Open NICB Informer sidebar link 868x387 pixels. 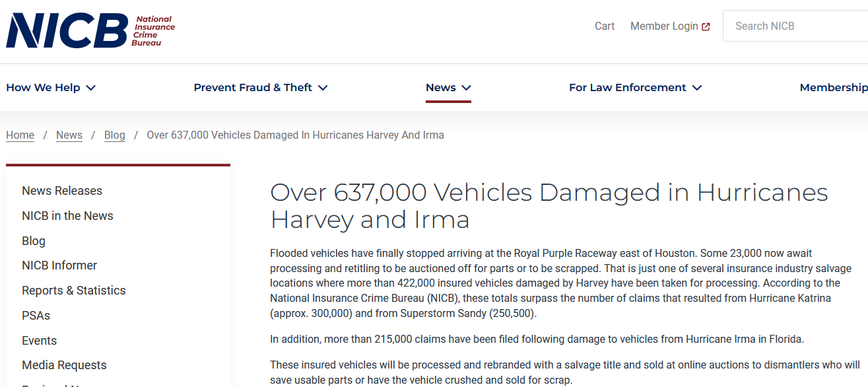[x=59, y=265]
